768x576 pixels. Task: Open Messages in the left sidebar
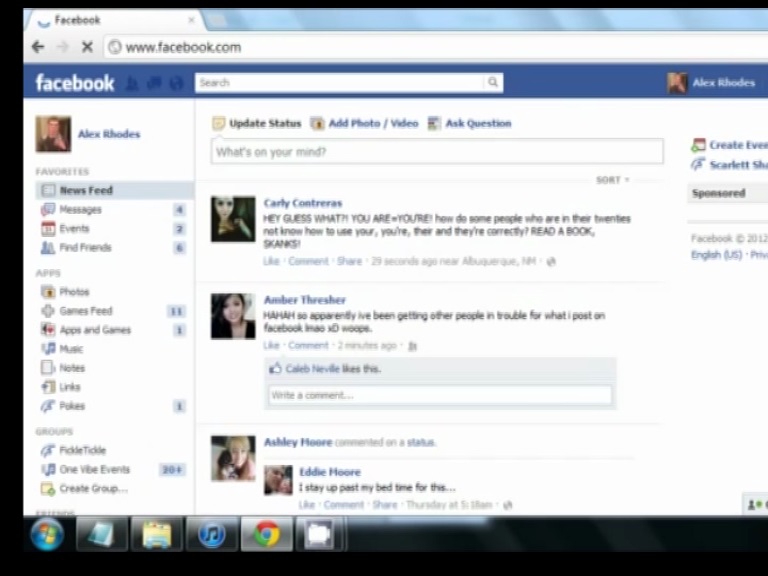(x=80, y=210)
